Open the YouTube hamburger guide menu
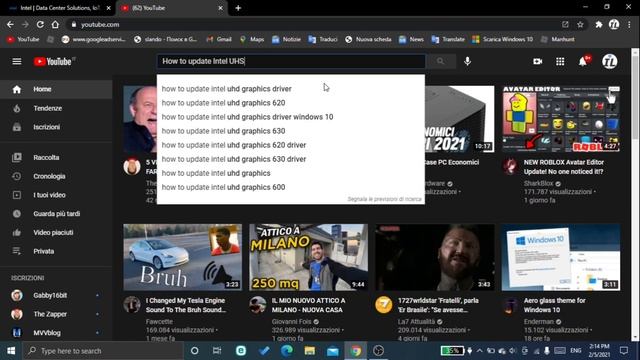The height and width of the screenshot is (360, 640). [17, 62]
